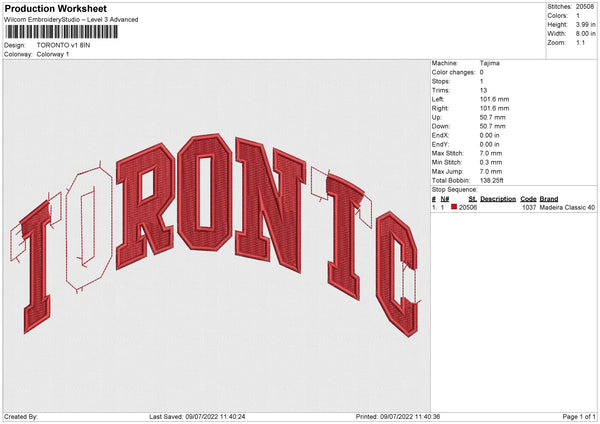
Task: Click the barcode under the worksheet title
Action: (62, 32)
